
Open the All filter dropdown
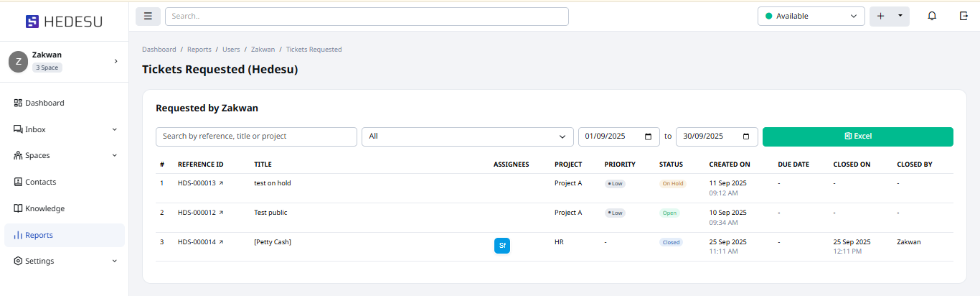(x=467, y=137)
